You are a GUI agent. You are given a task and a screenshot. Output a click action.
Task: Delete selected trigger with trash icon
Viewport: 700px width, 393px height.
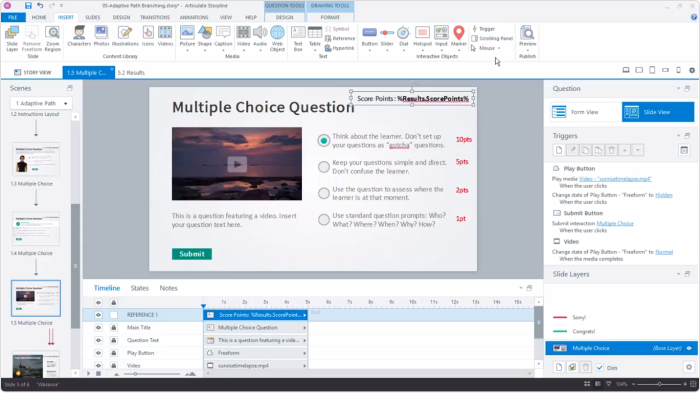click(x=612, y=150)
